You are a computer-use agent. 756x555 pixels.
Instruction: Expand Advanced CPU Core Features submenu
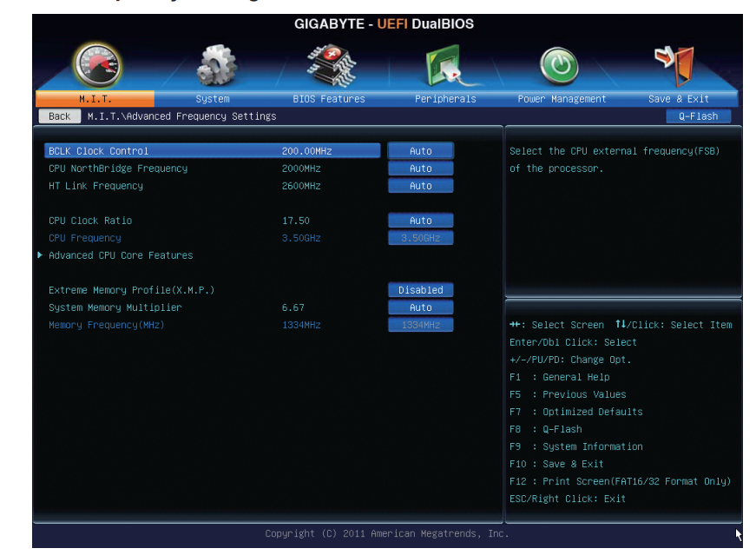click(121, 255)
